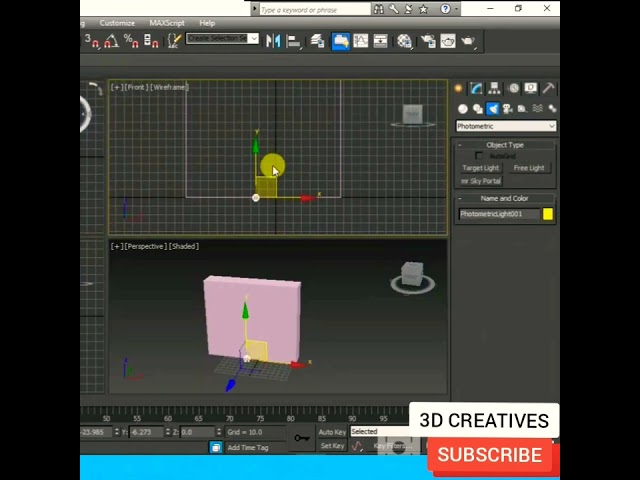640x480 pixels.
Task: Open the Help question mark icon
Action: tap(445, 9)
